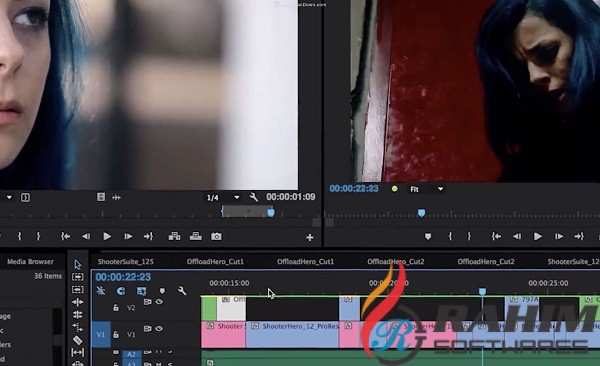Click the 00:00:15:00 ruler label

pyautogui.click(x=229, y=283)
